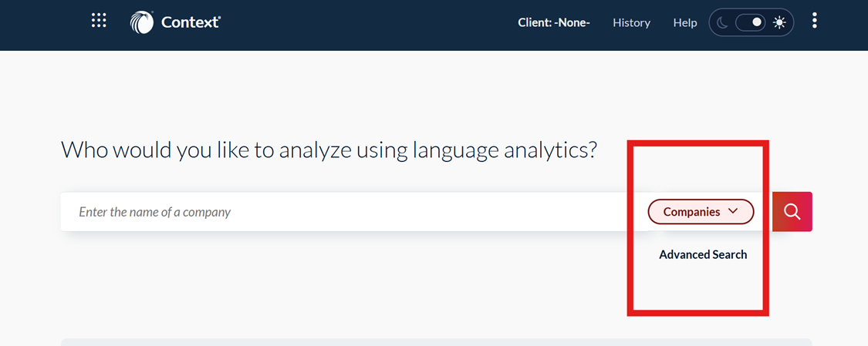Open the Client: -None- selector

pos(554,22)
